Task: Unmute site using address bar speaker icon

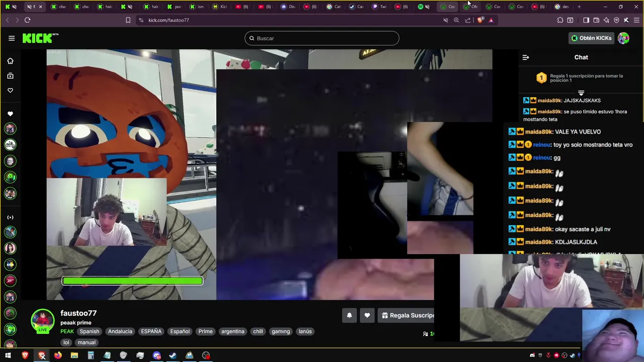Action: 446,20
